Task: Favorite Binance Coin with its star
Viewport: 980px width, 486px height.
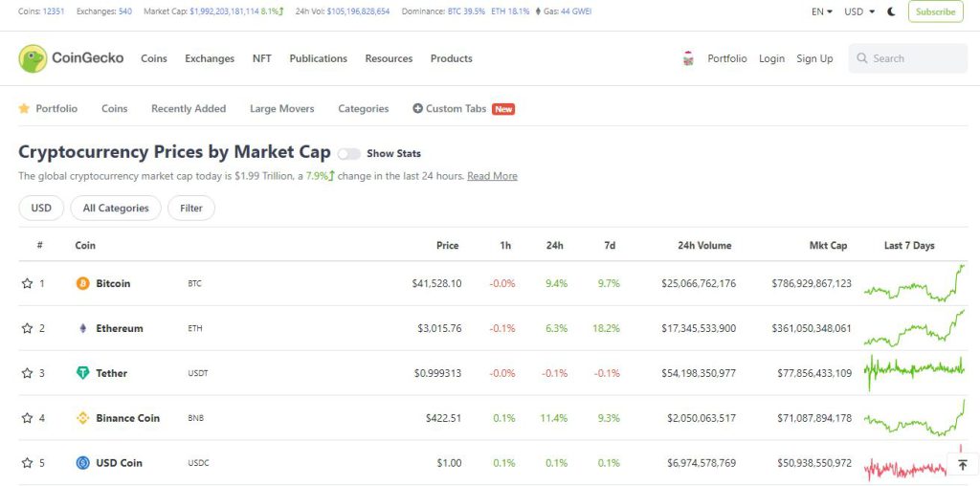Action: [27, 418]
